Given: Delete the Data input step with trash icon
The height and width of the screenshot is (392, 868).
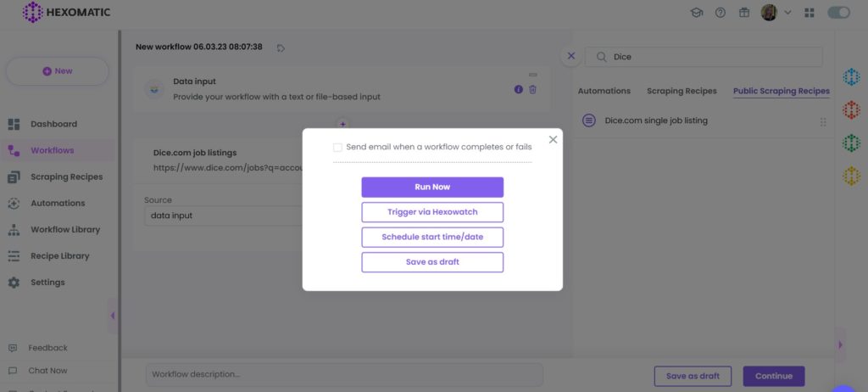Looking at the screenshot, I should (532, 89).
